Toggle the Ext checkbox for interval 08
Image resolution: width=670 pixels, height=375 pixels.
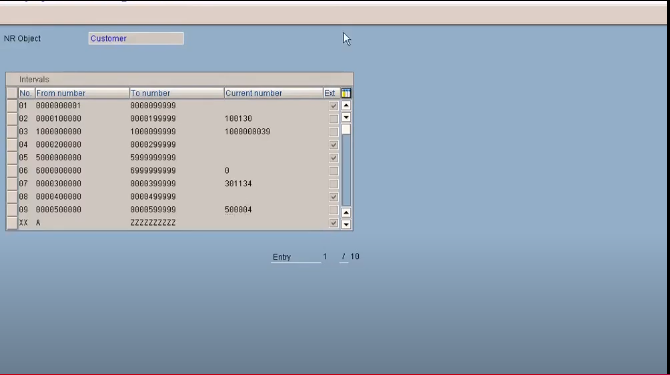coord(333,197)
